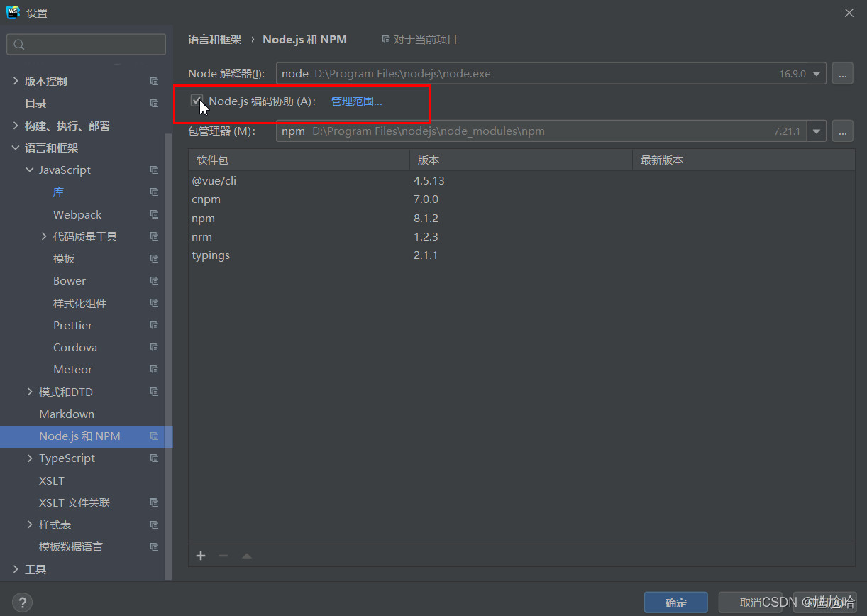Viewport: 867px width, 616px height.
Task: Select the cnpm package row
Action: [x=521, y=199]
